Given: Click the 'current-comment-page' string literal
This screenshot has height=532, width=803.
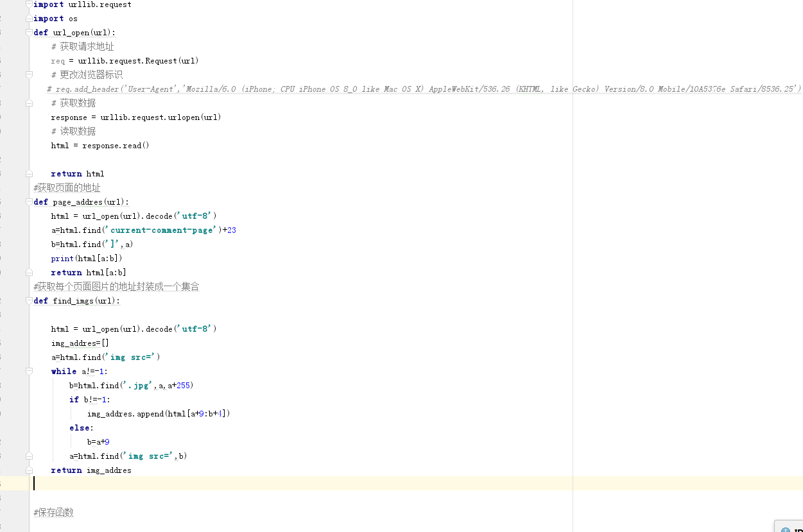Looking at the screenshot, I should pyautogui.click(x=163, y=230).
